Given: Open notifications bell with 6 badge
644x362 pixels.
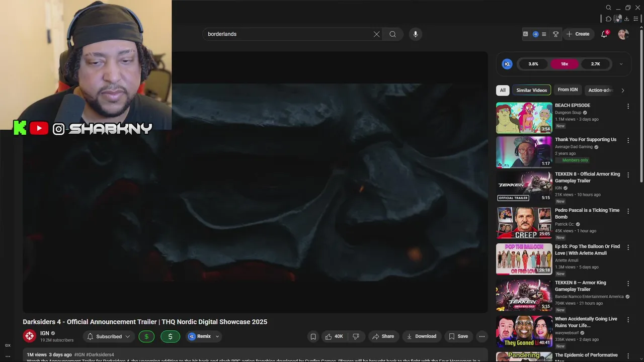Looking at the screenshot, I should click(604, 34).
